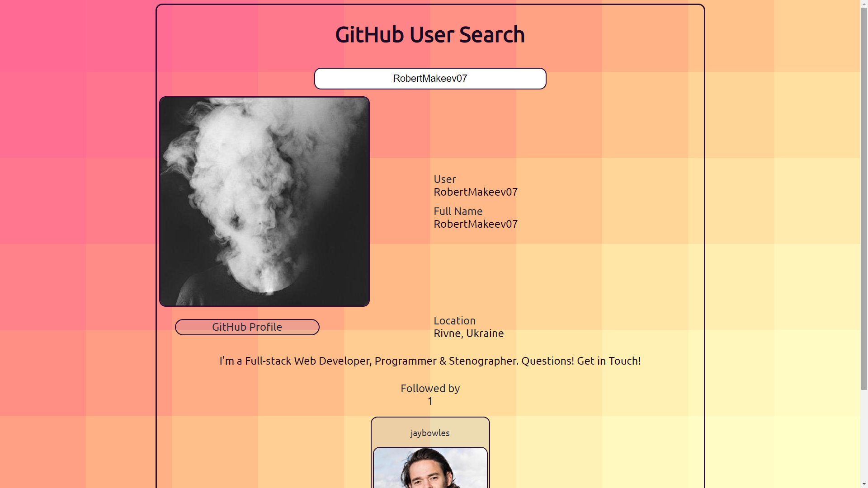Click the smoke avatar profile picture
This screenshot has height=488, width=868.
[264, 202]
